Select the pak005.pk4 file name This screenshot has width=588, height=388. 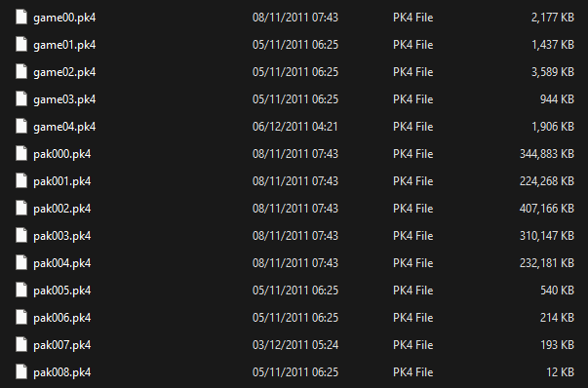(61, 291)
